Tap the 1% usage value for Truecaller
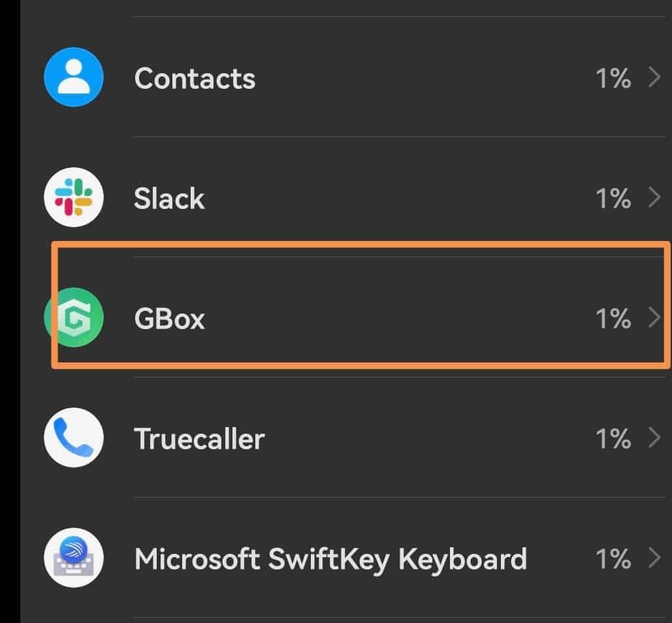Image resolution: width=672 pixels, height=623 pixels. (x=613, y=439)
